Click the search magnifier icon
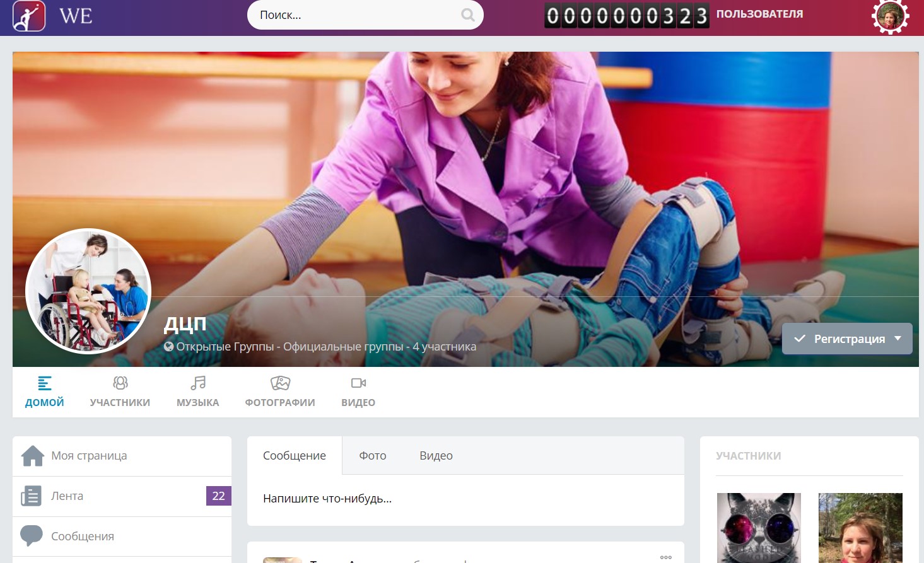 coord(467,15)
